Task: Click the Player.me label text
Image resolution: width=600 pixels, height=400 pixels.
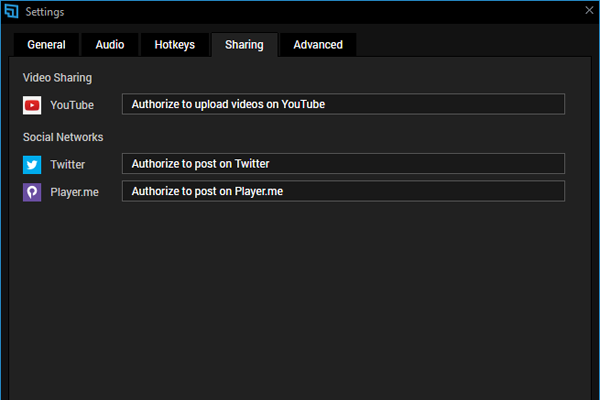Action: [x=75, y=192]
